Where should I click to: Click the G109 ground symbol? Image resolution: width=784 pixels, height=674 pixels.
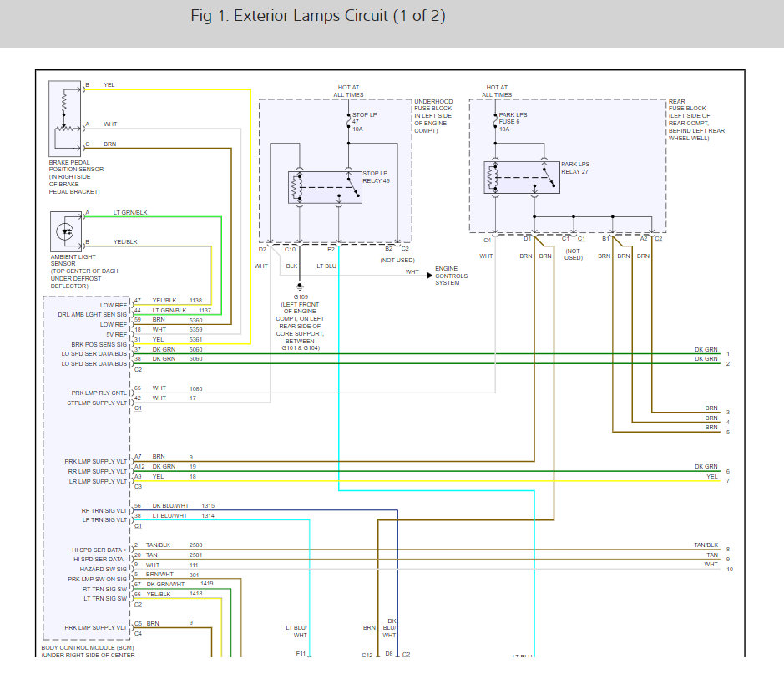pos(300,286)
